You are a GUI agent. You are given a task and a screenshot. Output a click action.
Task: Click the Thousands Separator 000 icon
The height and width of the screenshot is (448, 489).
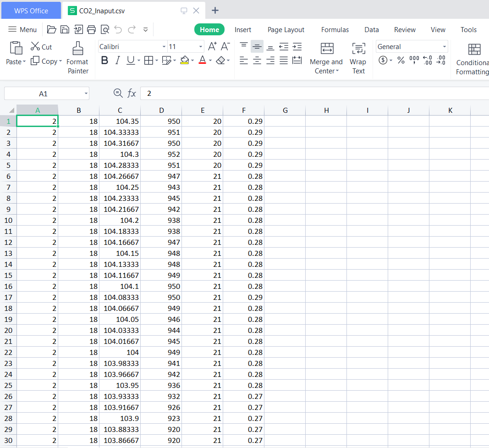(414, 60)
